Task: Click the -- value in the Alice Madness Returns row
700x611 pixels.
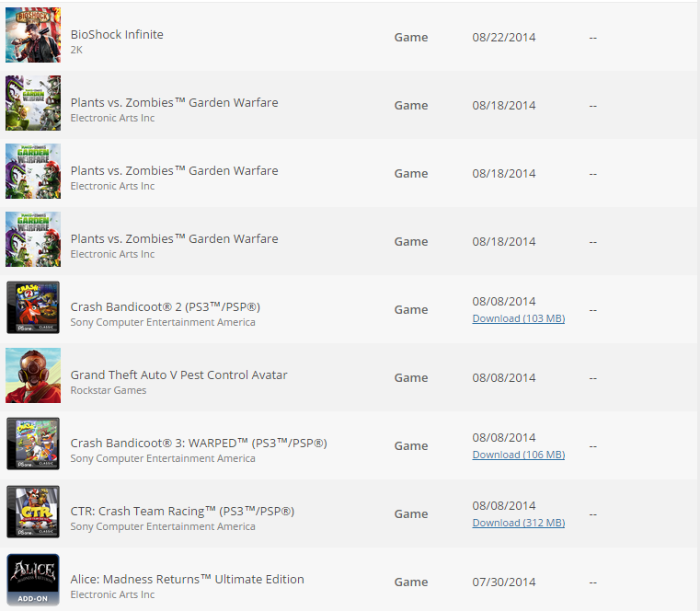Action: click(x=593, y=582)
